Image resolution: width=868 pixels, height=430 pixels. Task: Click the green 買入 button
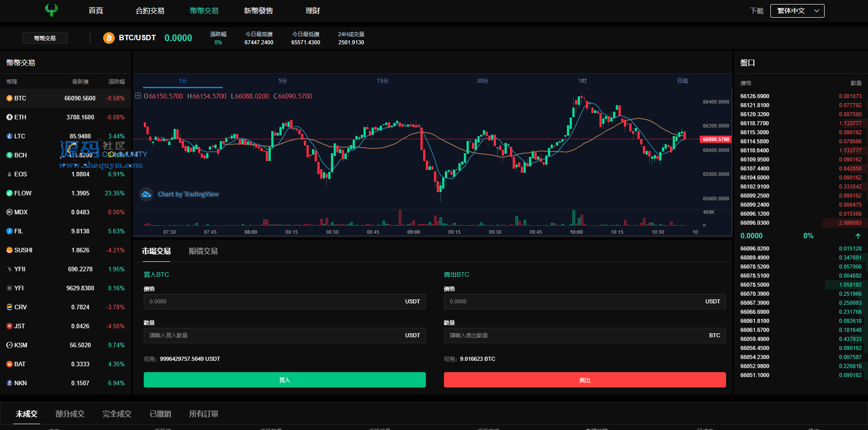point(285,380)
